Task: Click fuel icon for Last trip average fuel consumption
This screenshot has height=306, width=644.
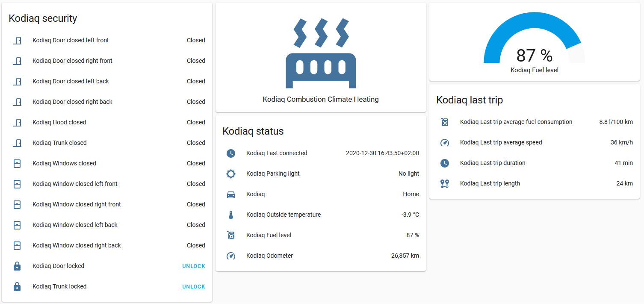Action: tap(445, 122)
